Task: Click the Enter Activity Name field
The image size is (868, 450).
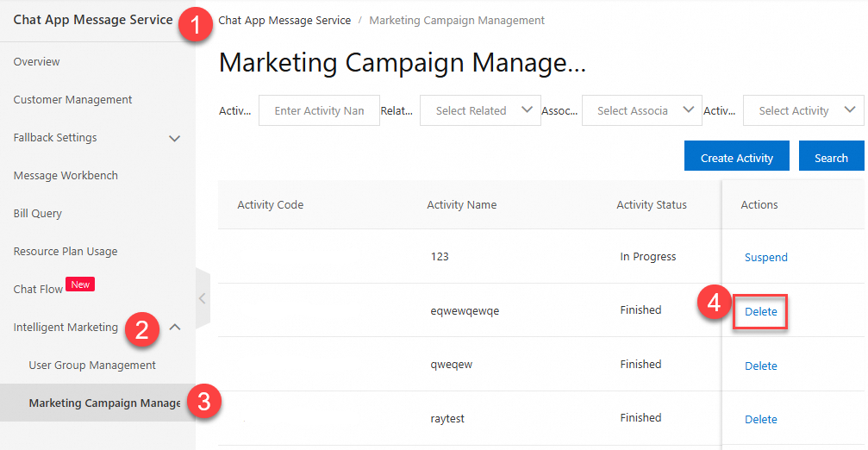Action: point(319,110)
